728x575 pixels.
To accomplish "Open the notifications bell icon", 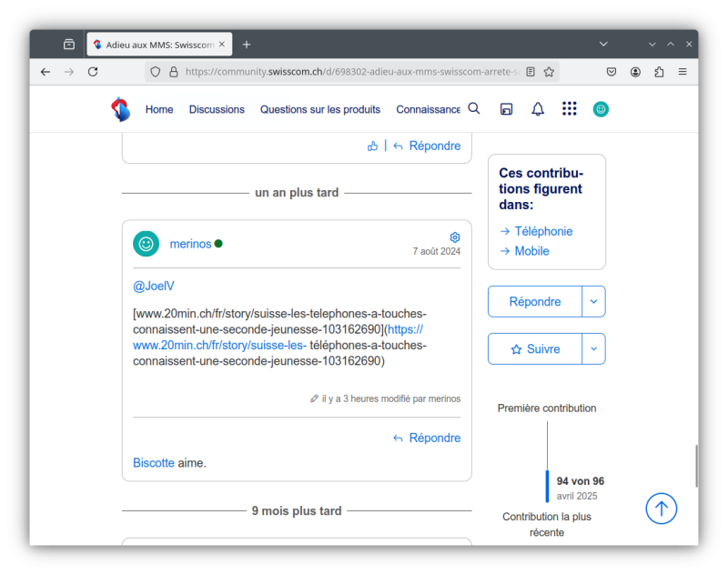I will [538, 109].
